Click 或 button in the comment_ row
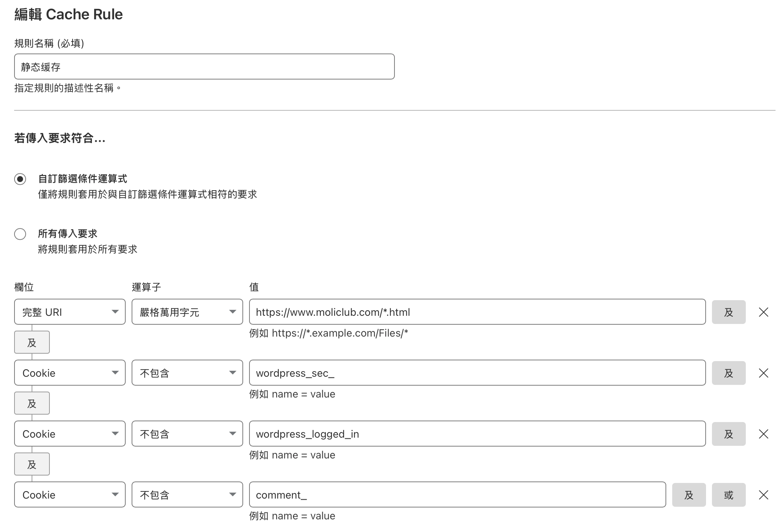 [728, 495]
